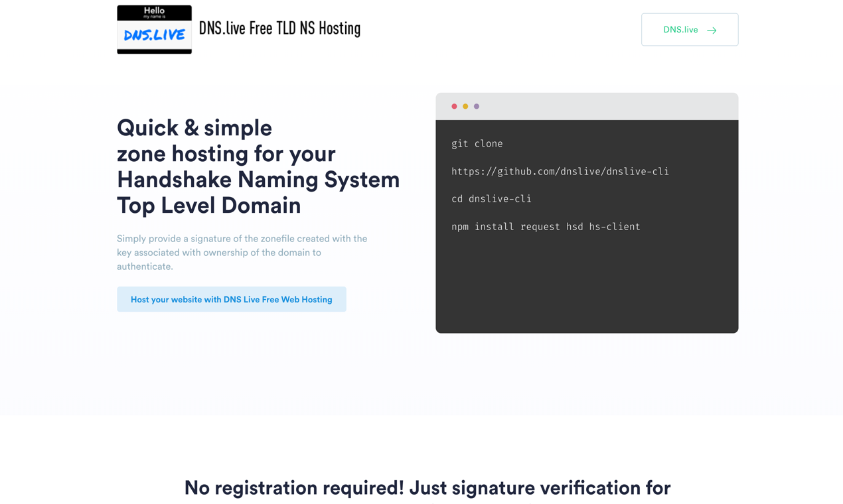This screenshot has height=504, width=843.
Task: Click the arrow icon inside the DNS.live button
Action: pyautogui.click(x=712, y=30)
